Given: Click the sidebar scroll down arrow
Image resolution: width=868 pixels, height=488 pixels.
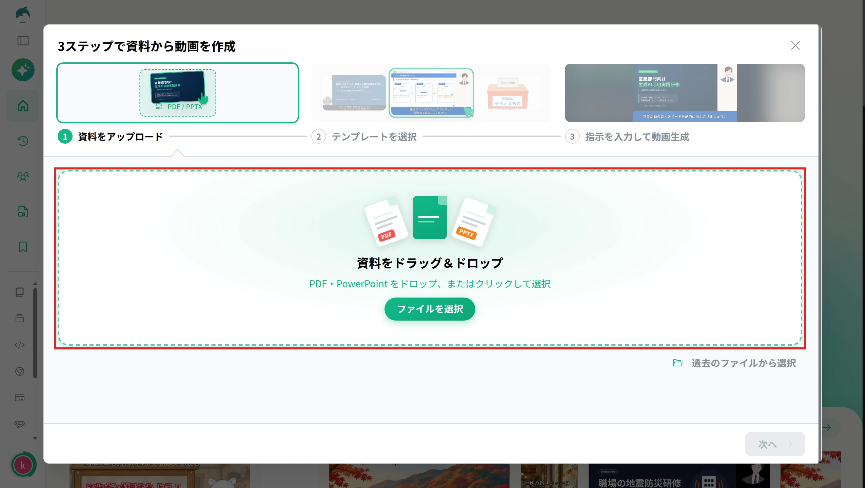Looking at the screenshot, I should pos(35,438).
